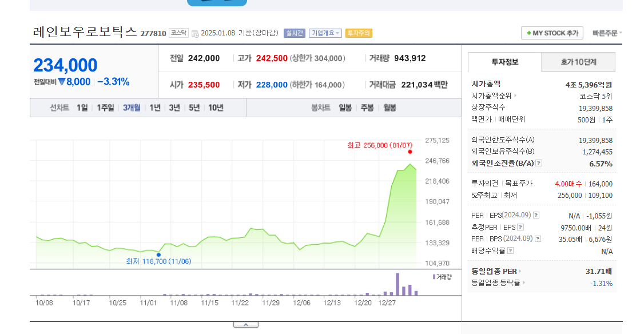
Task: Select the 월봉 candle chart
Action: coord(389,108)
